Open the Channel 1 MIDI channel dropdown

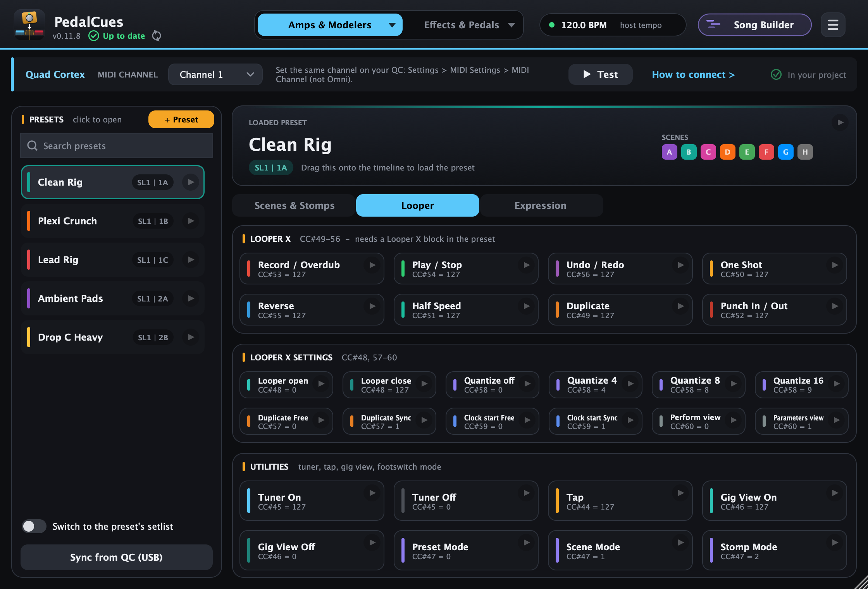[215, 74]
